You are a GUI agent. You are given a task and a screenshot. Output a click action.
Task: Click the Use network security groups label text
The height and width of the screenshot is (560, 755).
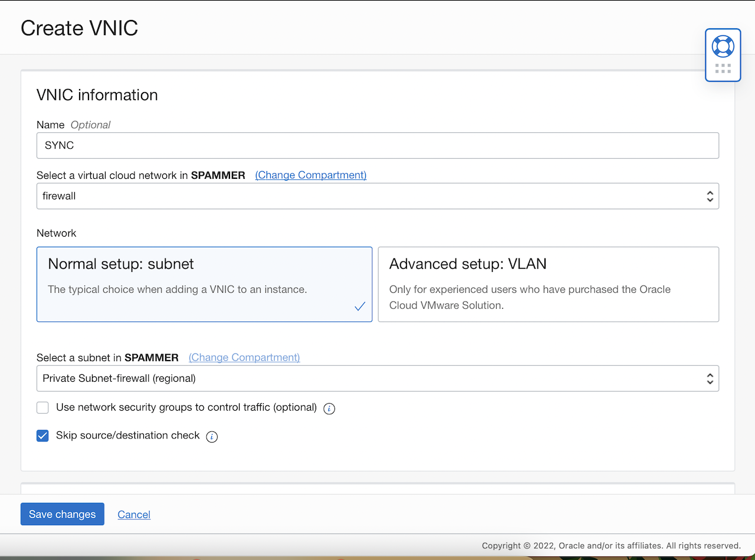click(x=187, y=407)
